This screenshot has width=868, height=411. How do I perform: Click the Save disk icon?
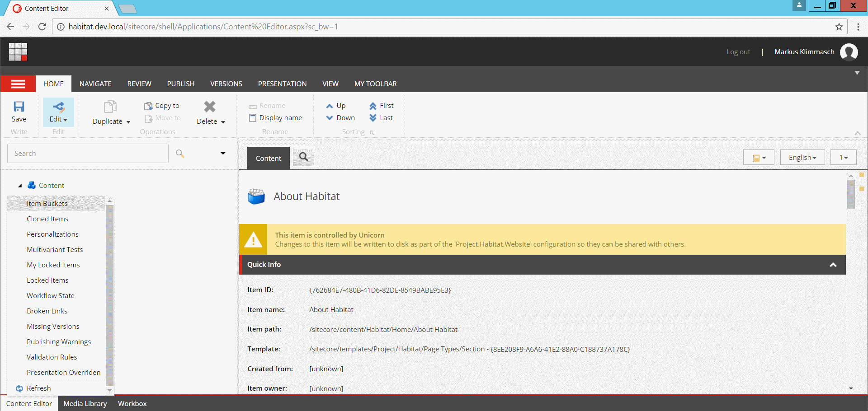pos(19,107)
